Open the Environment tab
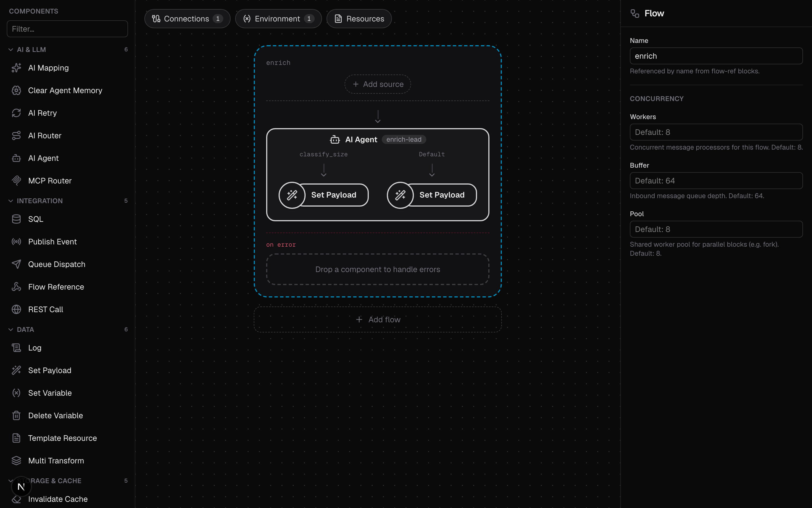Image resolution: width=812 pixels, height=508 pixels. tap(278, 18)
